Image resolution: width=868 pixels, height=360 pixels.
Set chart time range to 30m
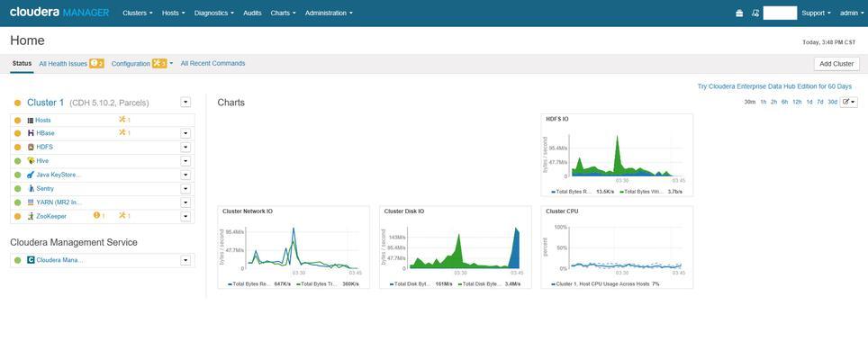click(749, 103)
